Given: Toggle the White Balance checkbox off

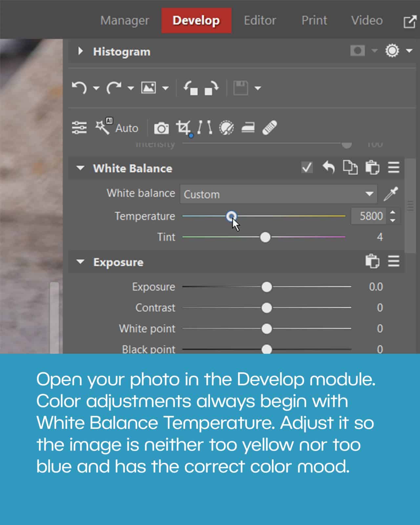Looking at the screenshot, I should [307, 168].
